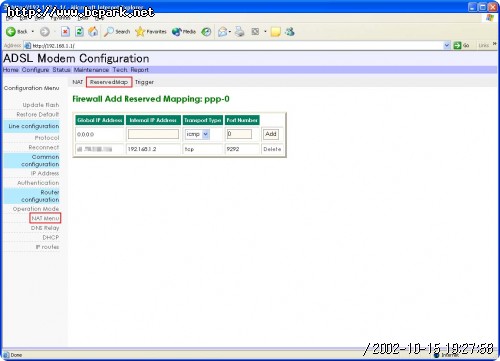Click the Router configuration section heading

(40, 196)
